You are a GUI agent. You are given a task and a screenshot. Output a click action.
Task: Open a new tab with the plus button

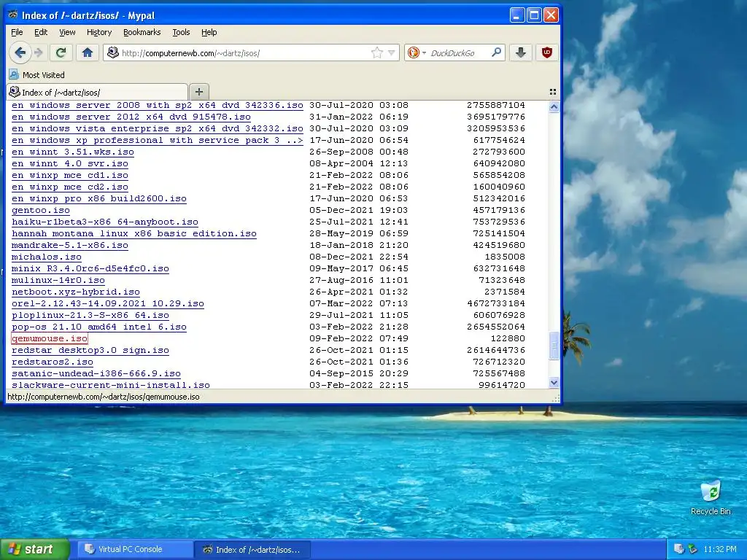click(199, 92)
